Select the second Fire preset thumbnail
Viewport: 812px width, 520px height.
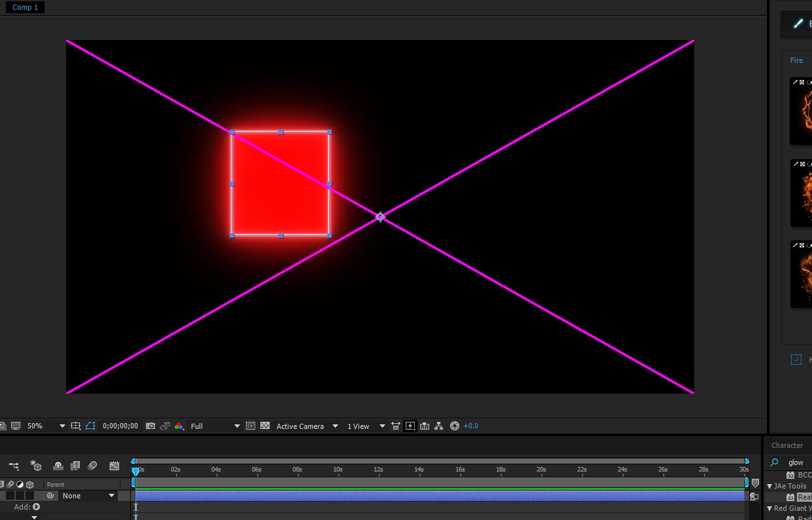801,193
